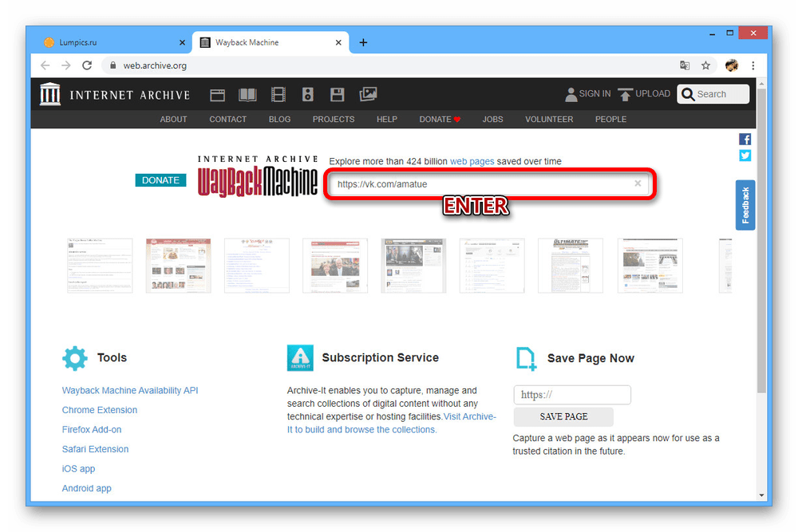Open the fourth thumbnail with two people
The image size is (798, 532).
[335, 266]
